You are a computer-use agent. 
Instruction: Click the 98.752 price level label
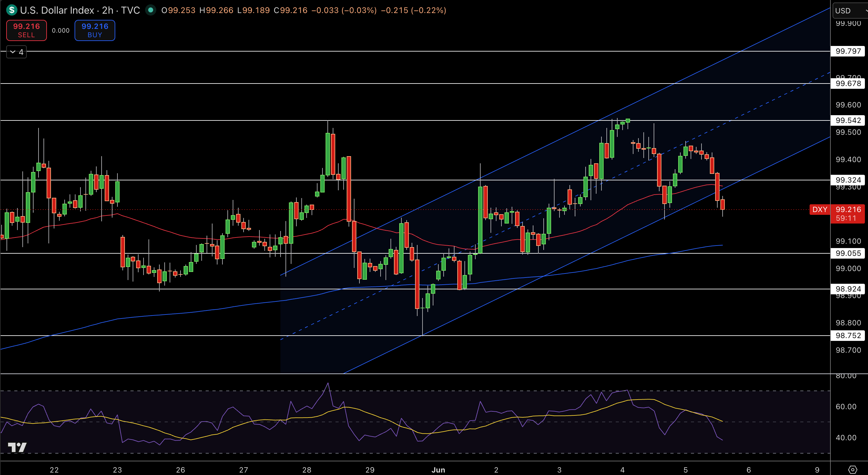[x=848, y=335]
